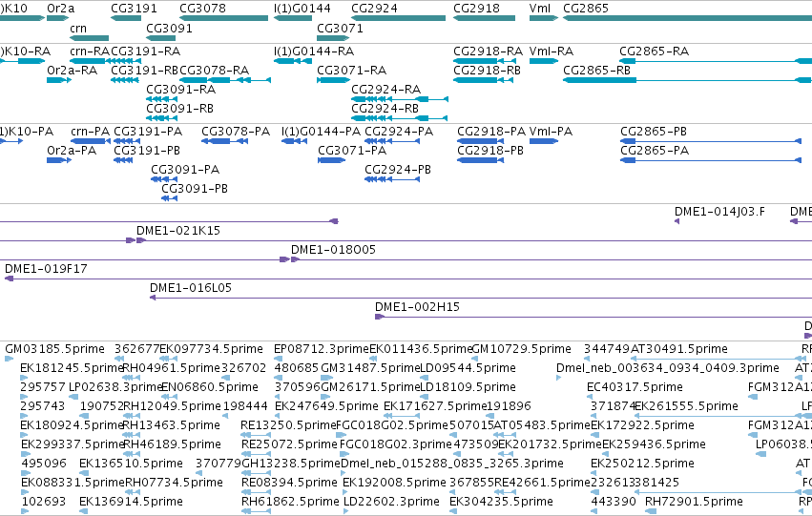Open transcript CG3078-RA
The width and height of the screenshot is (812, 516).
(x=215, y=71)
